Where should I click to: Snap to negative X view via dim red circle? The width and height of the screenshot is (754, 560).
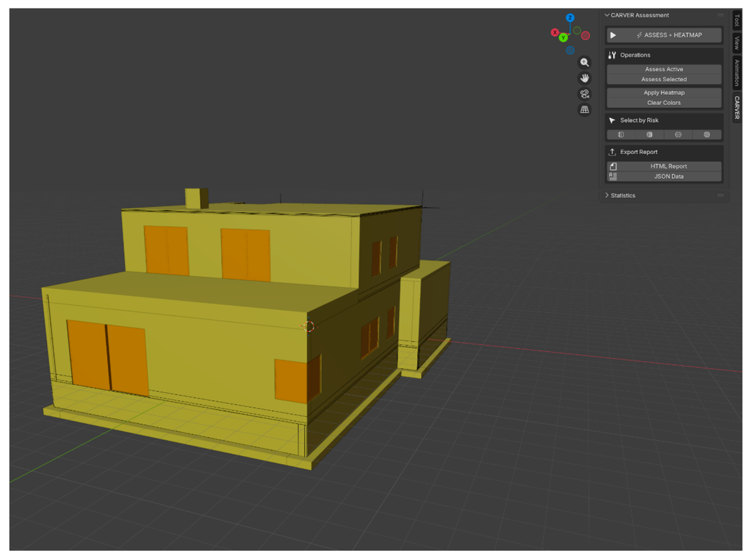click(585, 36)
